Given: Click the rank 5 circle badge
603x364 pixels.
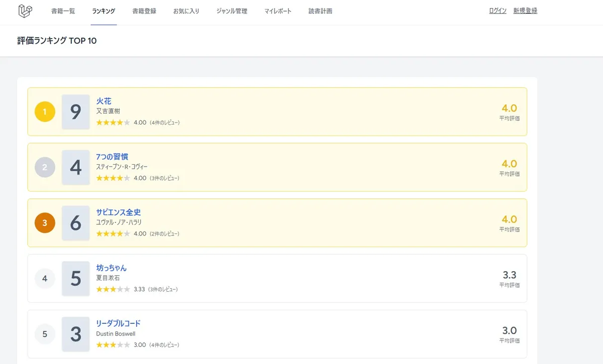Looking at the screenshot, I should tap(45, 334).
